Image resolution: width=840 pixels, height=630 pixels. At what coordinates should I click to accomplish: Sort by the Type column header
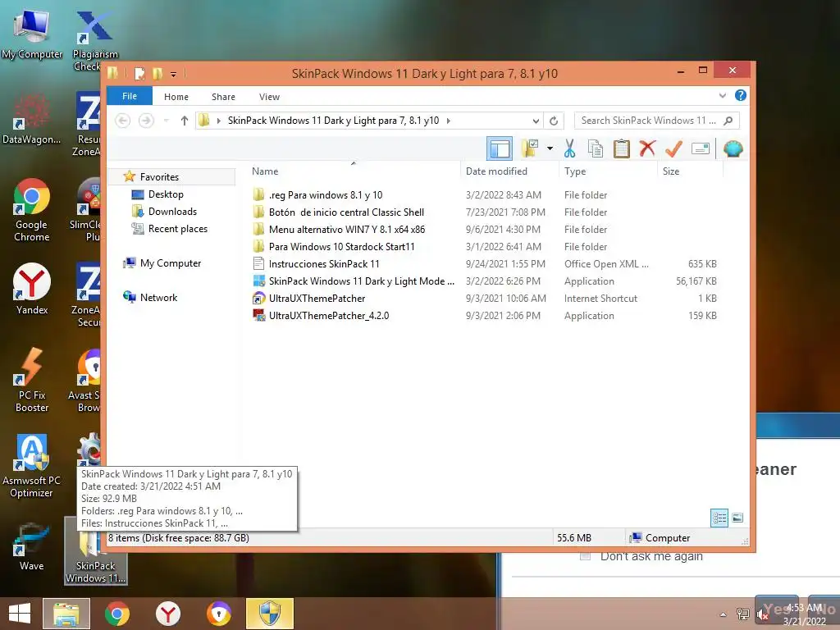tap(608, 171)
